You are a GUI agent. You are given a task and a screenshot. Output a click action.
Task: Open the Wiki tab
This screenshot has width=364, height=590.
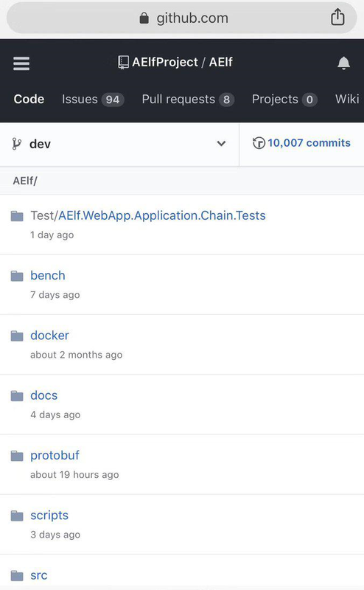(x=347, y=99)
